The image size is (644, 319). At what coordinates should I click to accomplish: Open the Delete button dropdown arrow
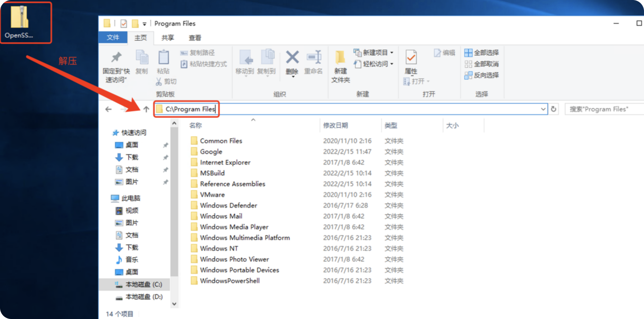pyautogui.click(x=293, y=77)
